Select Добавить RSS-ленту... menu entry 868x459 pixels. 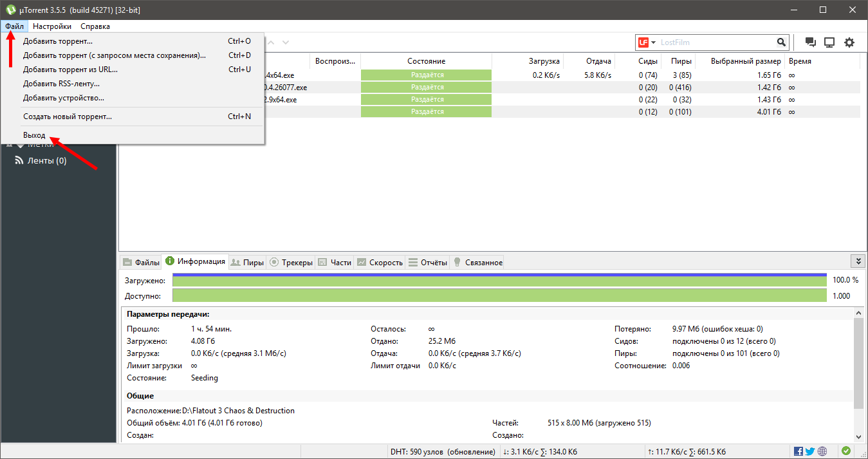133,84
